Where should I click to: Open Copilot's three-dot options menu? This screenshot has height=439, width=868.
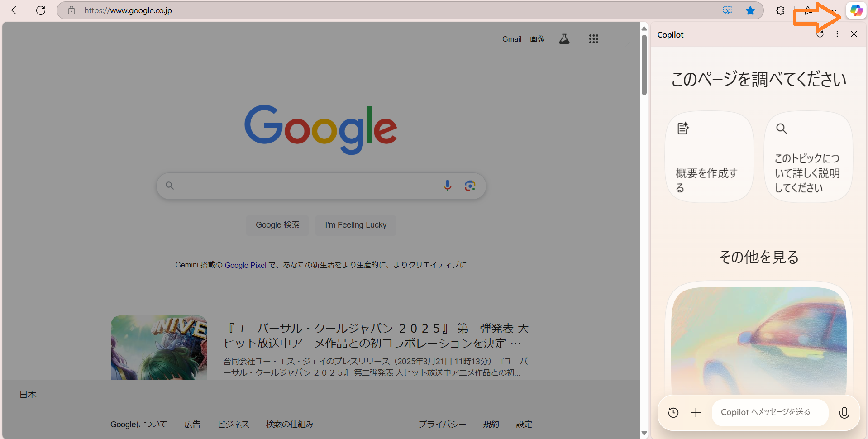[x=837, y=34]
